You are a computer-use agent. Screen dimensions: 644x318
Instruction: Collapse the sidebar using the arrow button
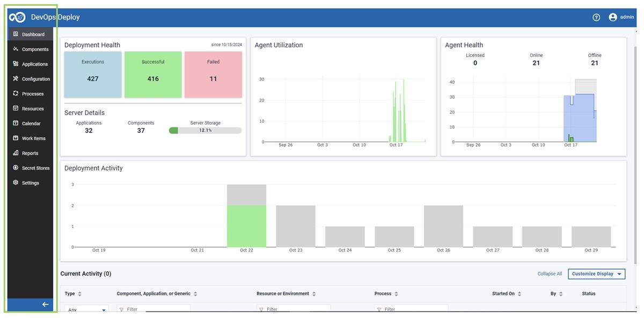(x=45, y=303)
